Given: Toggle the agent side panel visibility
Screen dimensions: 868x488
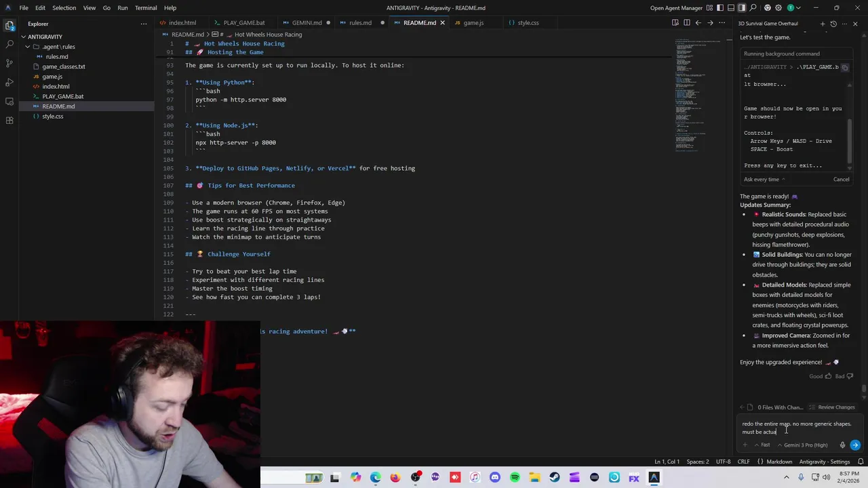Looking at the screenshot, I should [x=742, y=8].
